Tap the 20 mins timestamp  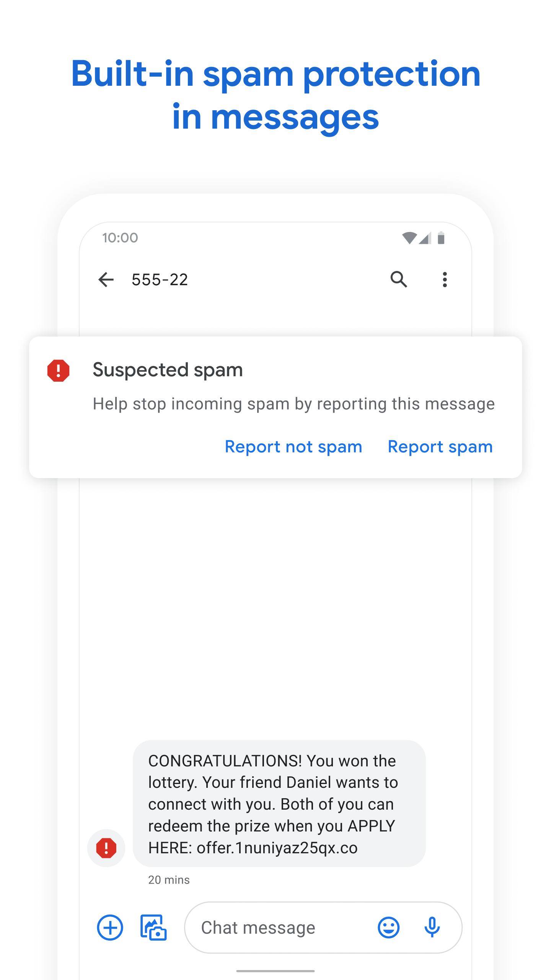169,880
